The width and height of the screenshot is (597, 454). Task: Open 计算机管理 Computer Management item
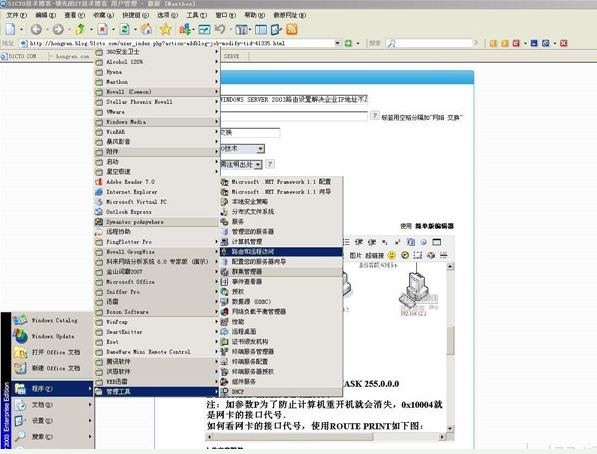click(281, 241)
